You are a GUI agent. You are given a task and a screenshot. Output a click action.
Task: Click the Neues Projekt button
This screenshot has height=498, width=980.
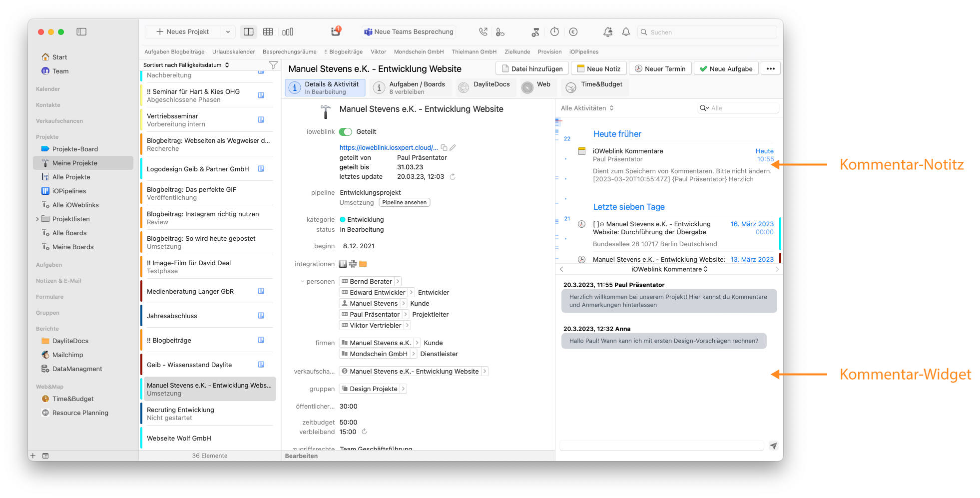[x=183, y=32]
